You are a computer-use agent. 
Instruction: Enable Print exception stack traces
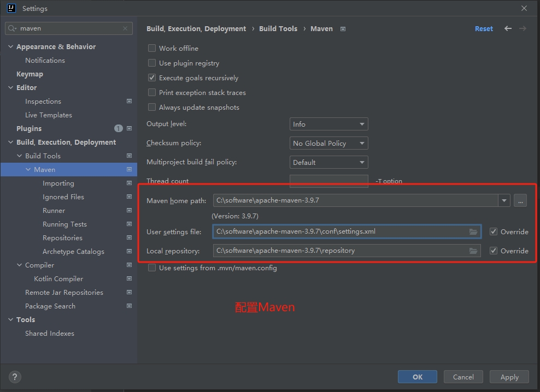point(152,93)
